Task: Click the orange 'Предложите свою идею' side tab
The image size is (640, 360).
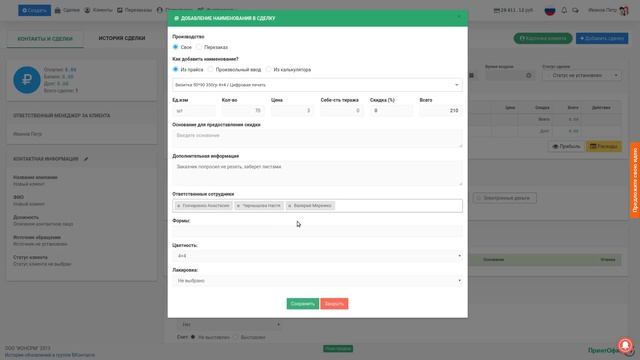Action: pyautogui.click(x=635, y=180)
